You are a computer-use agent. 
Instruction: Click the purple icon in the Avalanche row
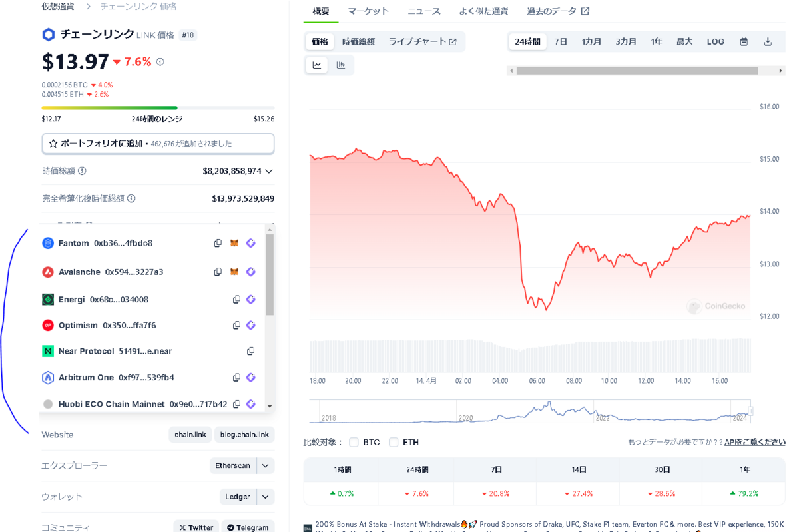click(x=251, y=272)
